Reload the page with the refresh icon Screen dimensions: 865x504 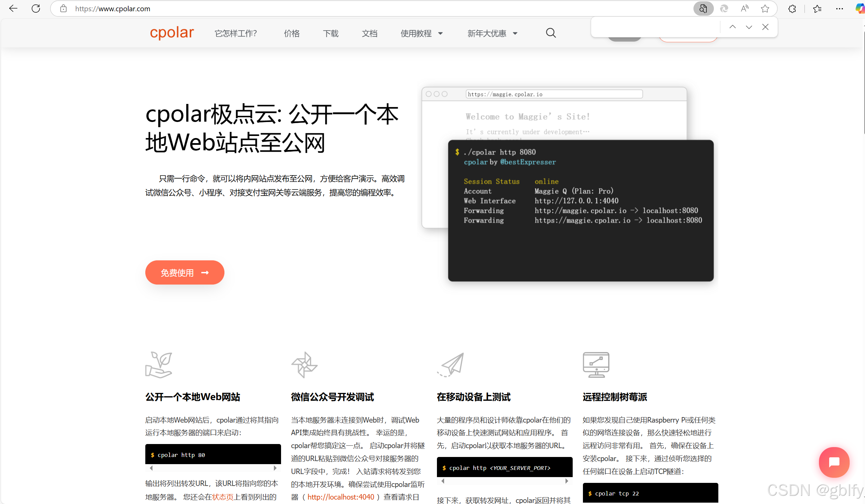click(x=36, y=9)
